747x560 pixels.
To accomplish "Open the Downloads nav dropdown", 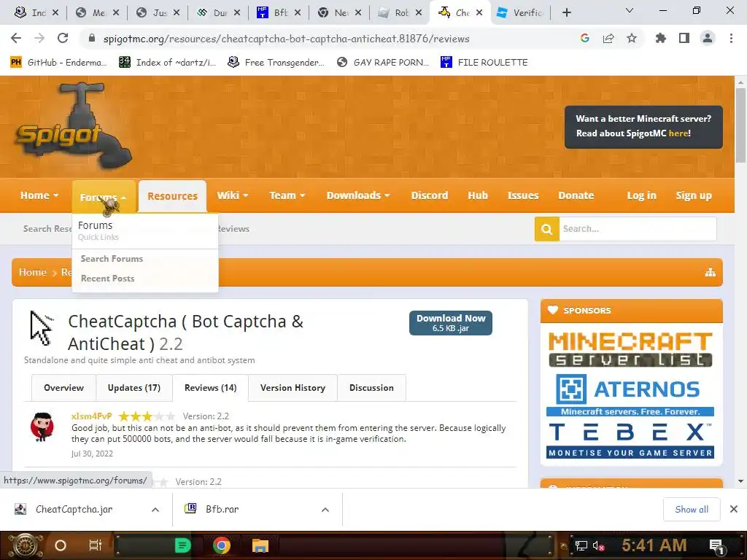I will pos(358,195).
